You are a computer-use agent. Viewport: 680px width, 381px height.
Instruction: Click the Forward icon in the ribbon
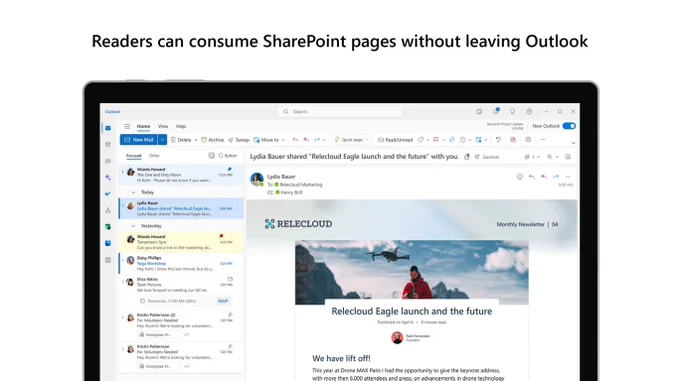(x=317, y=140)
